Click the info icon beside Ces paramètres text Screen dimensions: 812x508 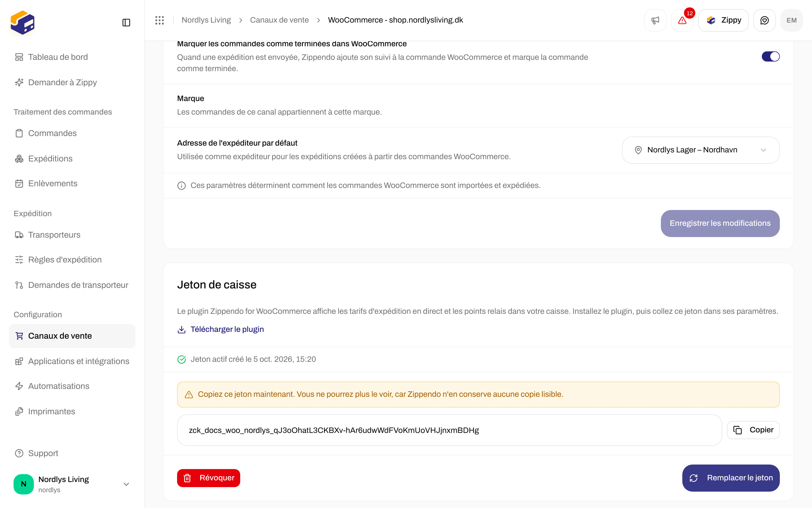tap(182, 185)
